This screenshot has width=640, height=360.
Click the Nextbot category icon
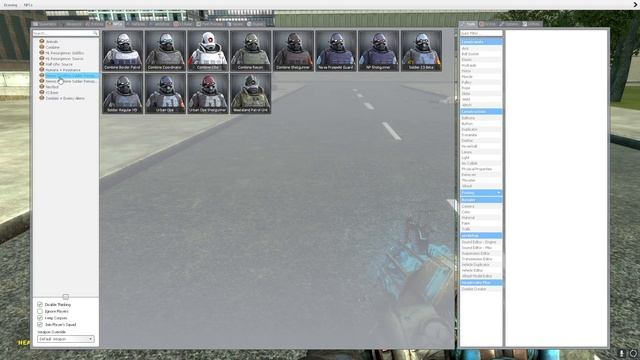coord(42,87)
